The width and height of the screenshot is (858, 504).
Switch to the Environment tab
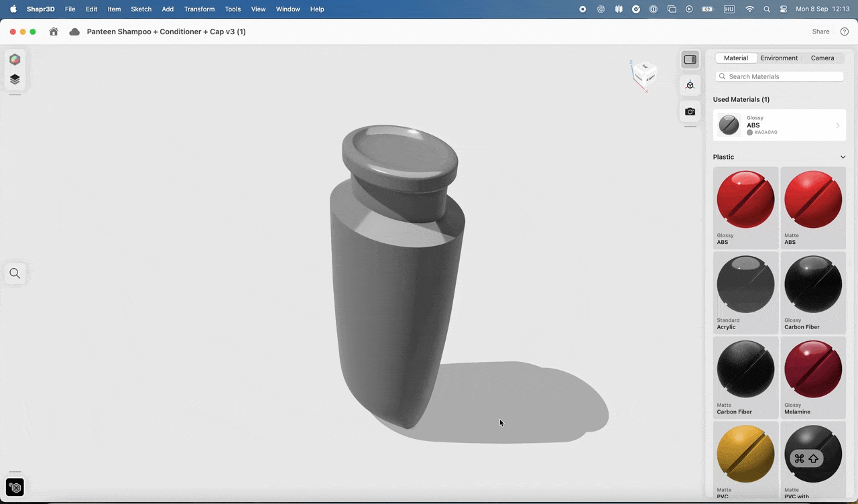[779, 58]
